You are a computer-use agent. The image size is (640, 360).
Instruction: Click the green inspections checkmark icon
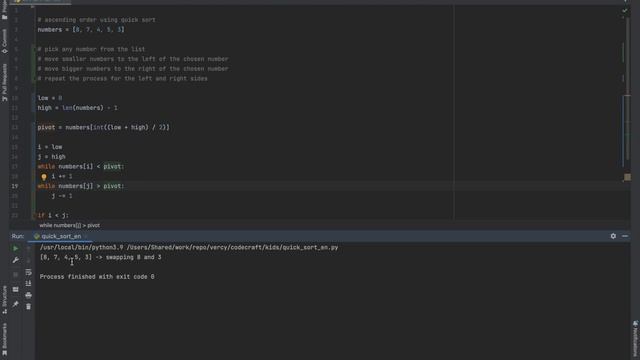(625, 11)
